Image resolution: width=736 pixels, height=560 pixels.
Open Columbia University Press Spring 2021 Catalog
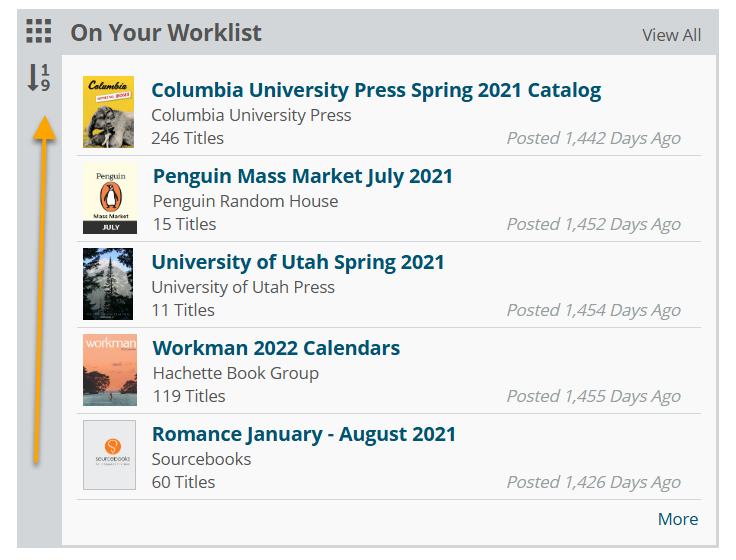376,90
